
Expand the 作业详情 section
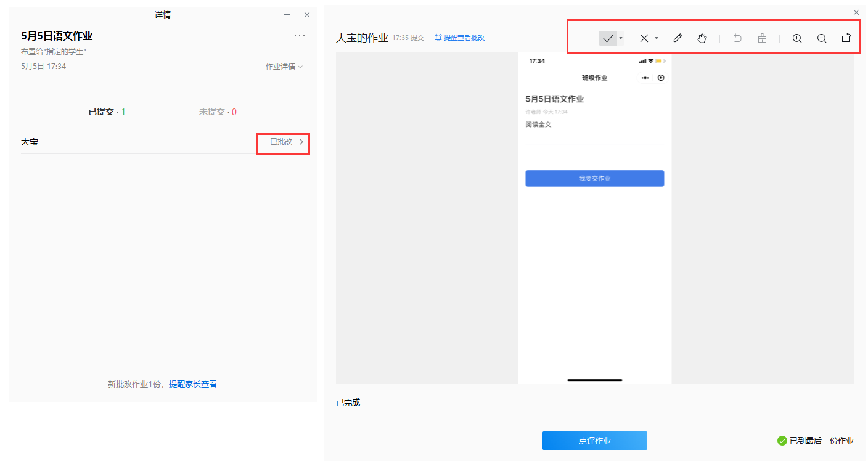pyautogui.click(x=284, y=67)
